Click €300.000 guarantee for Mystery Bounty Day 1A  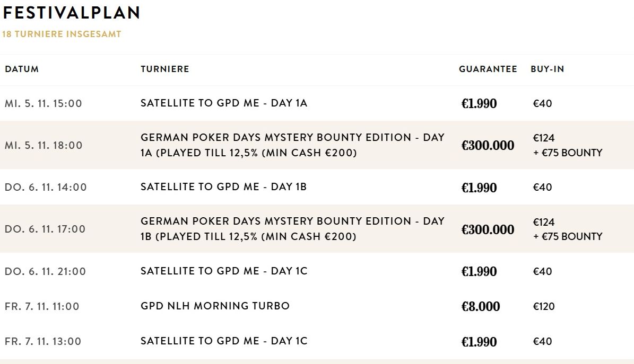[x=488, y=146]
